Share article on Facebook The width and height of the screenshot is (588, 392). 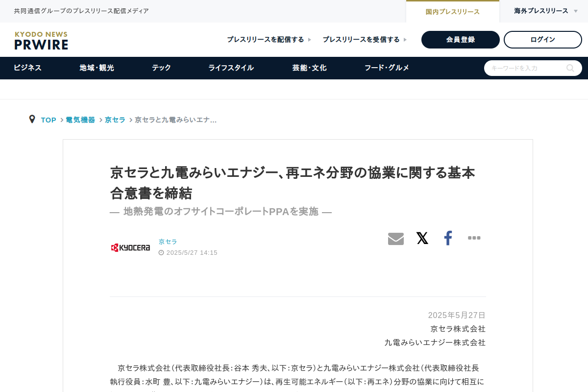[x=448, y=239]
